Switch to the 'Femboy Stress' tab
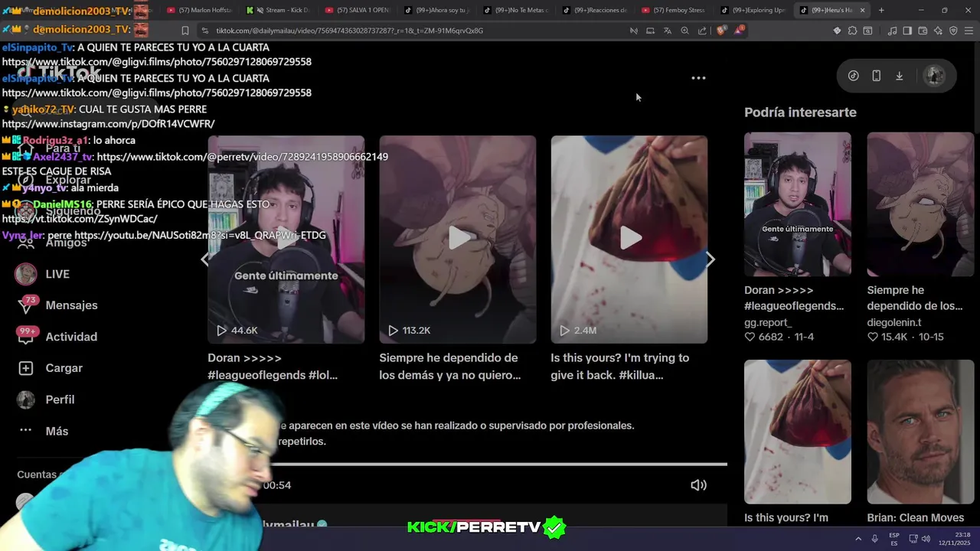The height and width of the screenshot is (551, 980). pos(673,10)
